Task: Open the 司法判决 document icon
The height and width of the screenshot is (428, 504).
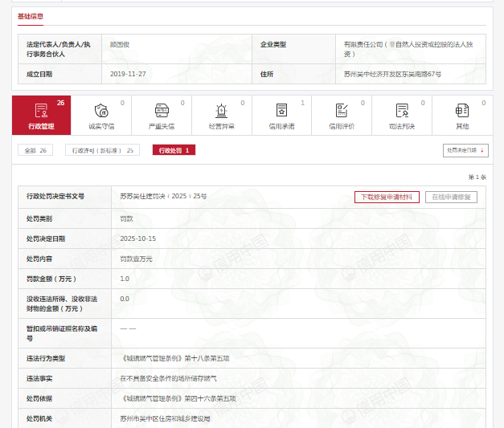Action: point(402,112)
